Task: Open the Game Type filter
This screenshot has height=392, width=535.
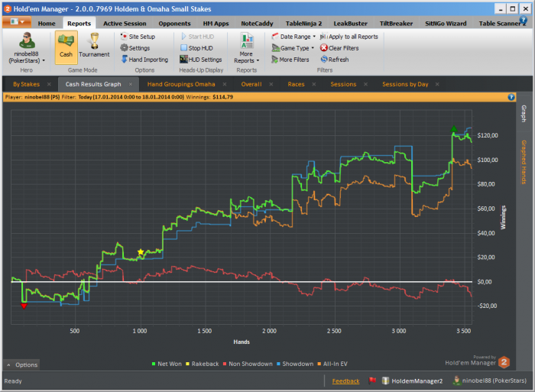Action: (x=293, y=48)
